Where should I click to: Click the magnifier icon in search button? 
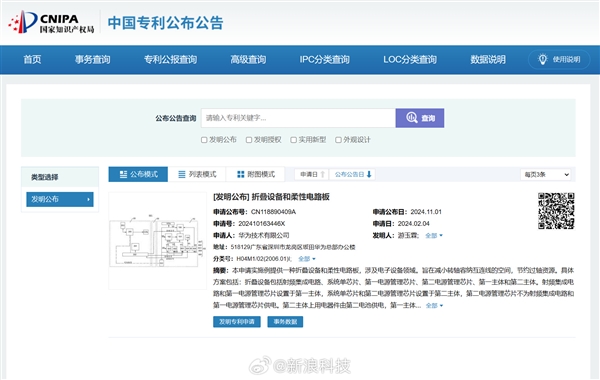[412, 118]
